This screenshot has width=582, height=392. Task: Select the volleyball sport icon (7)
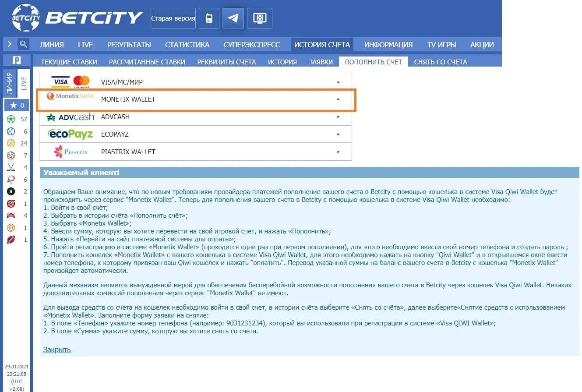coord(11,155)
